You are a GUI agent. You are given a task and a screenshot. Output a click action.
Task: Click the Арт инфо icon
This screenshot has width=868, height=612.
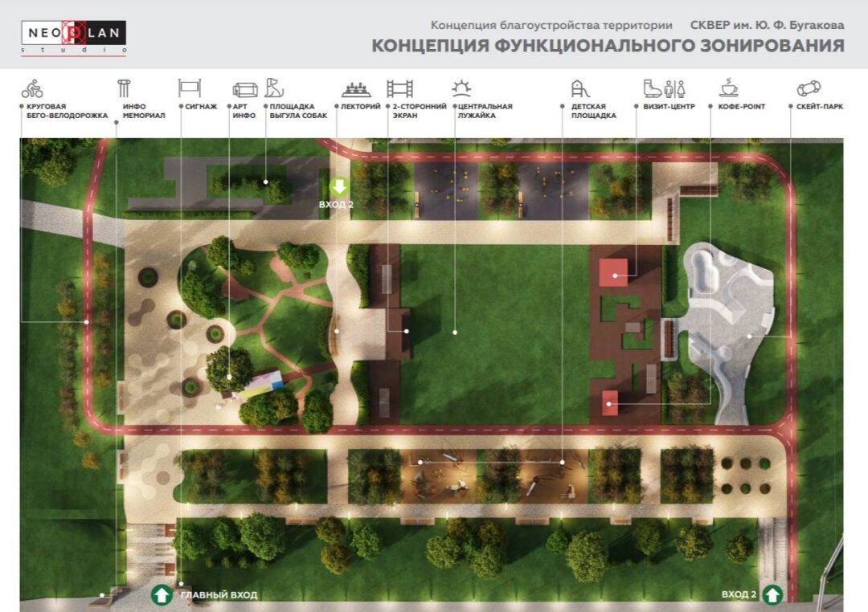click(x=244, y=89)
